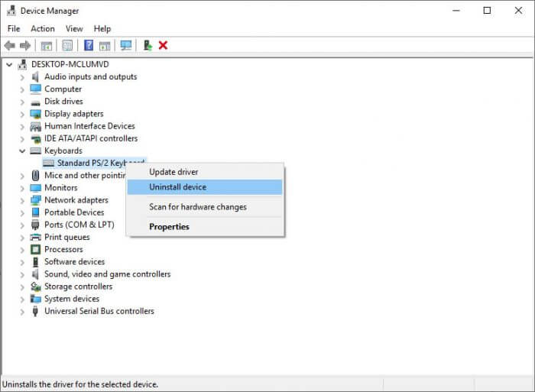The height and width of the screenshot is (392, 535).
Task: Choose Update driver from context menu
Action: coord(205,172)
